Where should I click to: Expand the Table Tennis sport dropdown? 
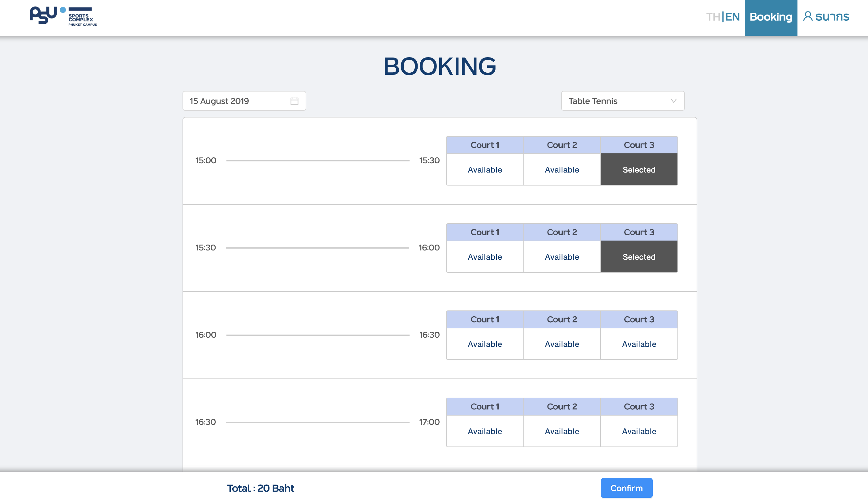[623, 101]
